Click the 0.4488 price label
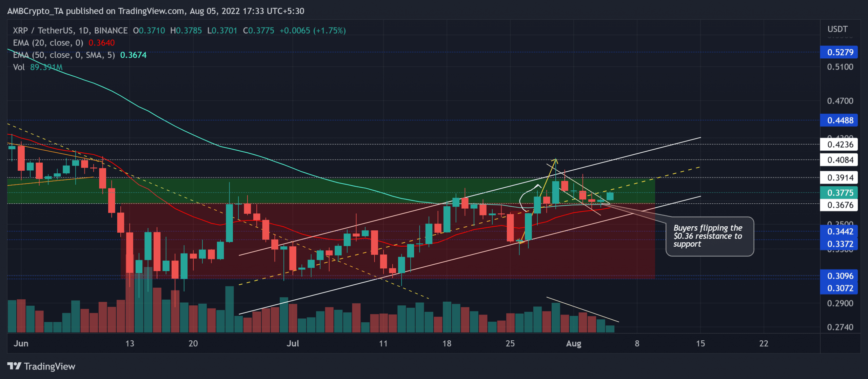This screenshot has height=379, width=868. pos(839,120)
